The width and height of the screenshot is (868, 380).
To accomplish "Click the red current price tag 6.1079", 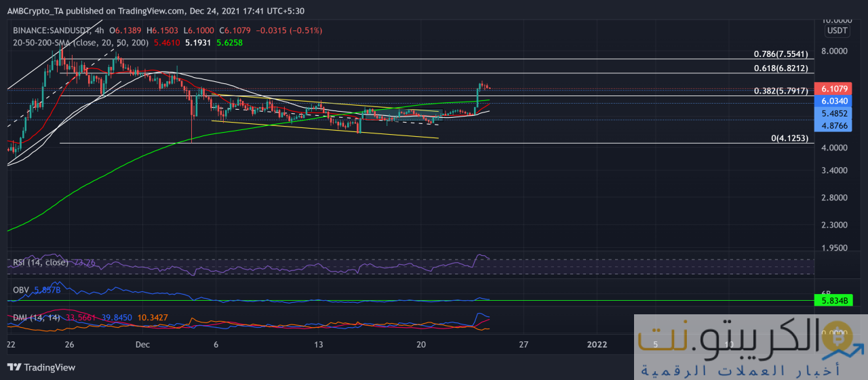I will tap(832, 89).
